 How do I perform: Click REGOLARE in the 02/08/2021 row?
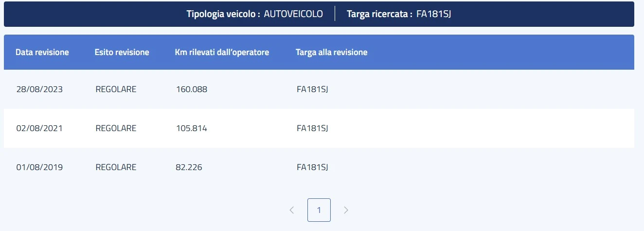(116, 129)
